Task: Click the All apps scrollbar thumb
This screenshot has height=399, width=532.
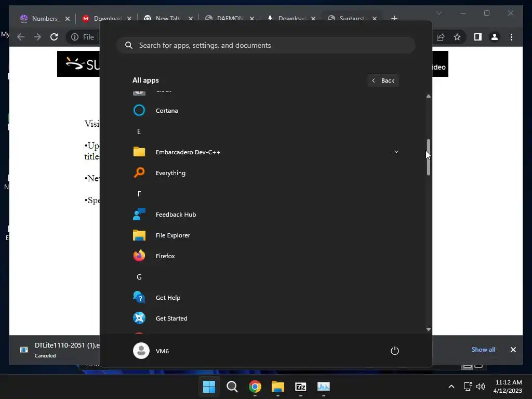Action: [x=429, y=157]
